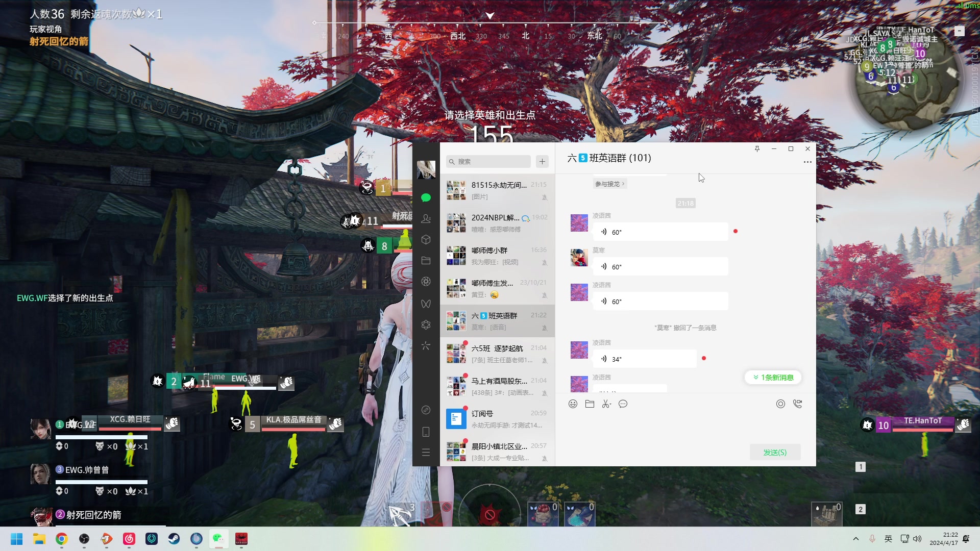Click the 参与接龙 link
980x551 pixels.
(x=609, y=184)
